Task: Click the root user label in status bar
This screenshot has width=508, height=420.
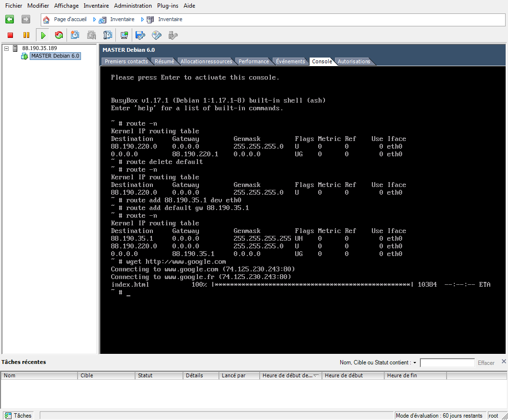Action: pos(494,416)
